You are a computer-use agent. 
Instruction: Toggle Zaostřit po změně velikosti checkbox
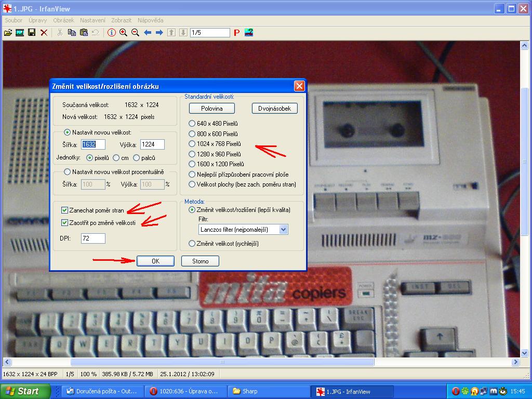tap(65, 223)
